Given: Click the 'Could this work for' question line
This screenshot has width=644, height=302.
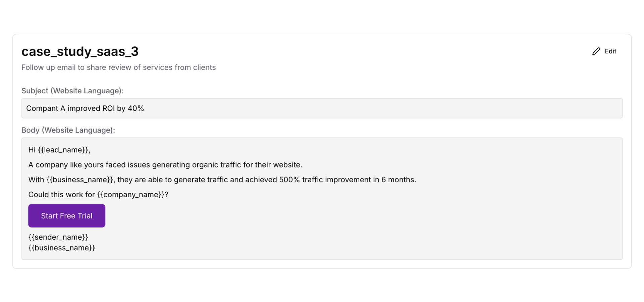Looking at the screenshot, I should coord(98,194).
